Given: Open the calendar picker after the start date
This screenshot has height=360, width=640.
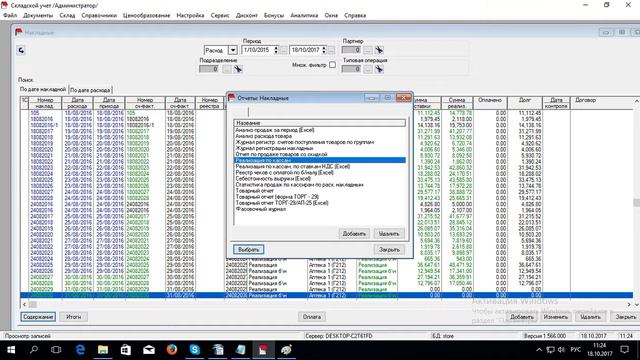Looking at the screenshot, I should tap(284, 50).
